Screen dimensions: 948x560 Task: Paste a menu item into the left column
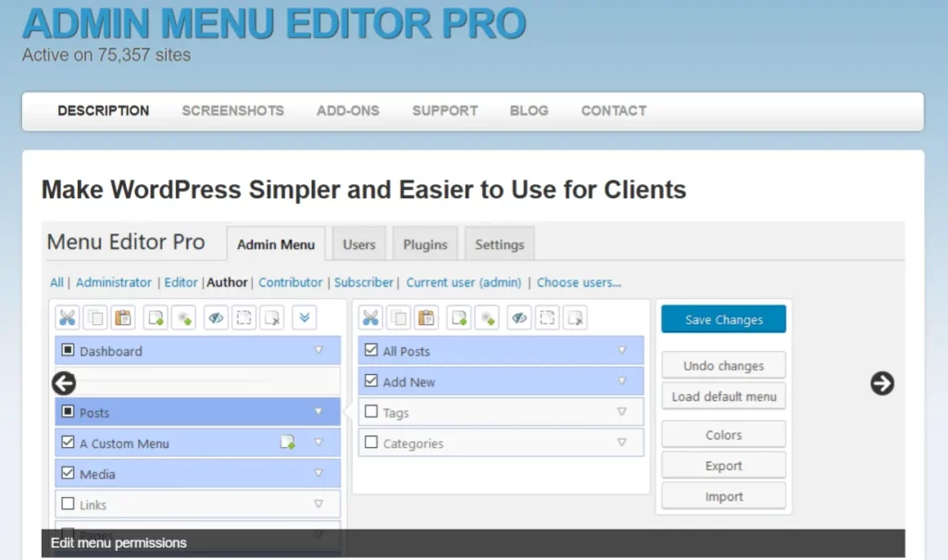tap(122, 317)
